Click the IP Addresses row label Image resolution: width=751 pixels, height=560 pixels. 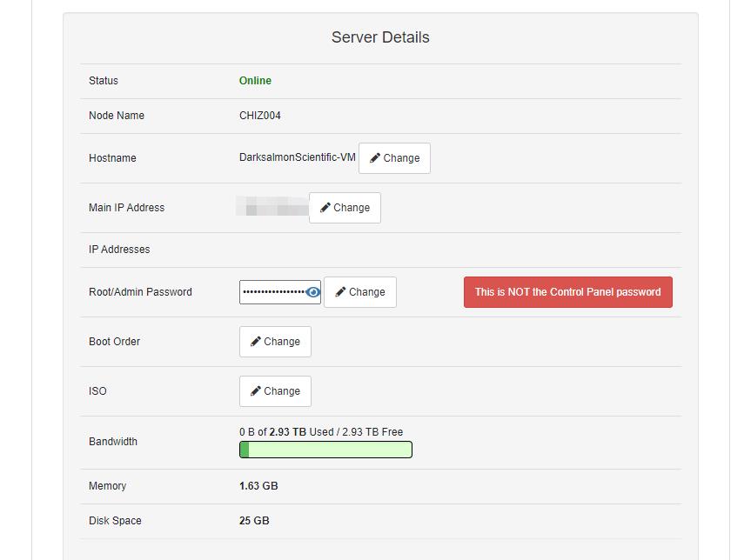119,250
